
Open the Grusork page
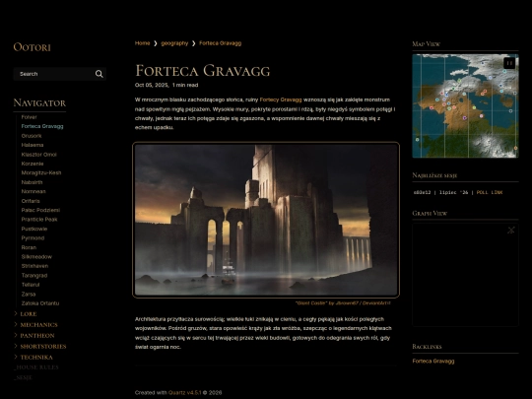click(x=32, y=136)
